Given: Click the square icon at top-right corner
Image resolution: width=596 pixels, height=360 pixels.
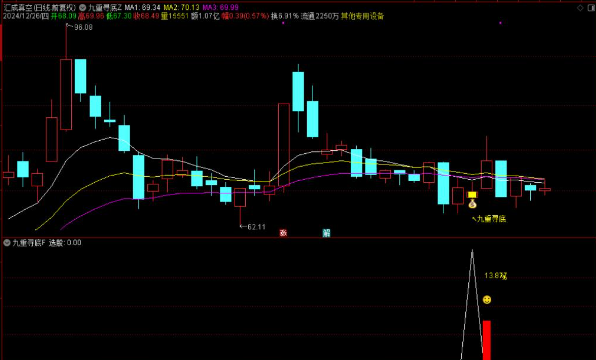Looking at the screenshot, I should pyautogui.click(x=592, y=8).
